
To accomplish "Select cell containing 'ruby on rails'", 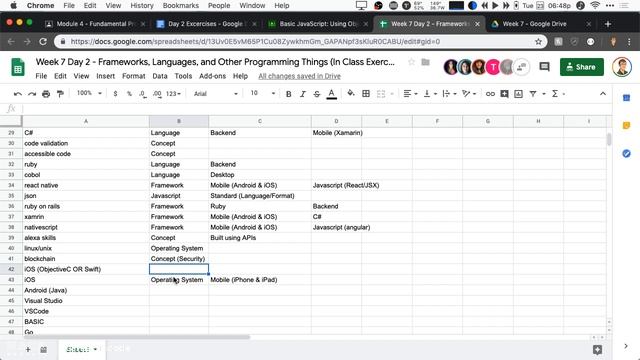I will 86,207.
